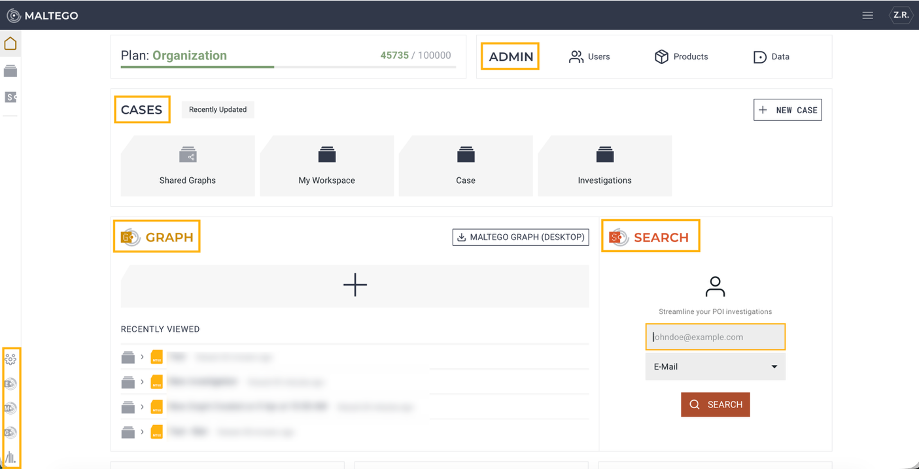This screenshot has height=470, width=920.
Task: Download Maltego Graph (Desktop)
Action: (x=520, y=237)
